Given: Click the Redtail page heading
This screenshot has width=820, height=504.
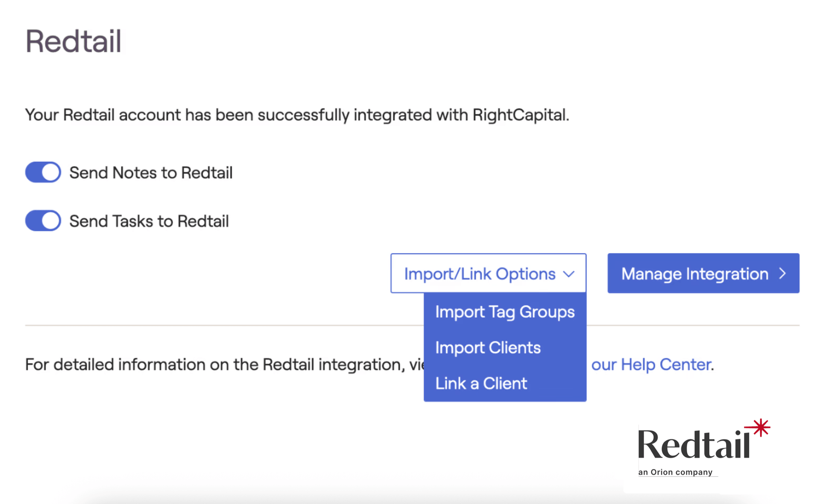Looking at the screenshot, I should click(x=73, y=41).
